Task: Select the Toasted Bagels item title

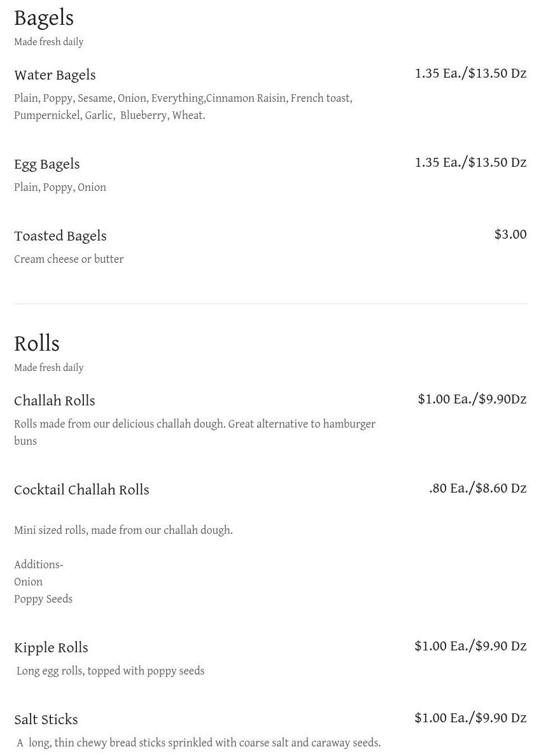Action: pos(60,236)
